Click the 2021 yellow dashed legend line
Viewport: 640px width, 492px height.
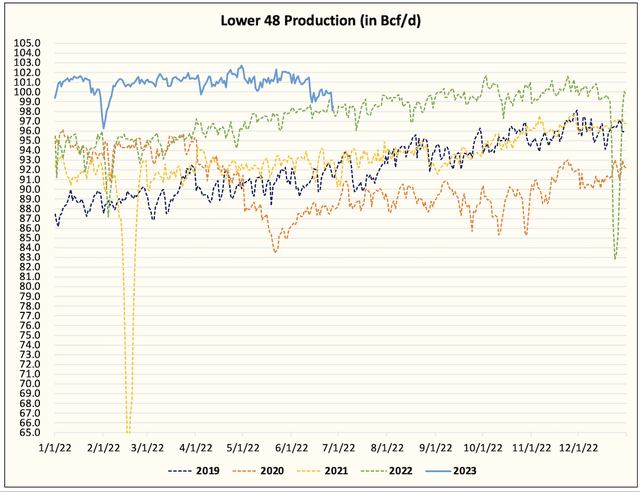pos(308,471)
